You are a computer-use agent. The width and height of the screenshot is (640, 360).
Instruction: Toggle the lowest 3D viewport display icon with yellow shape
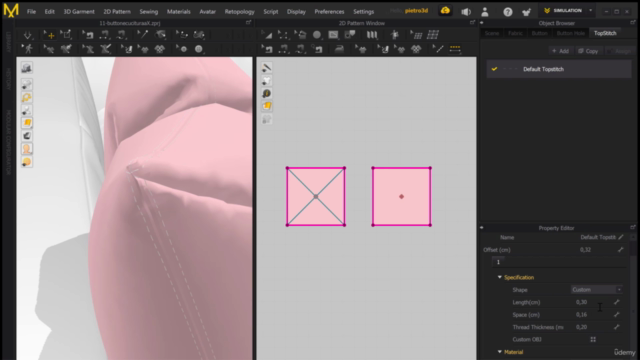click(x=27, y=162)
